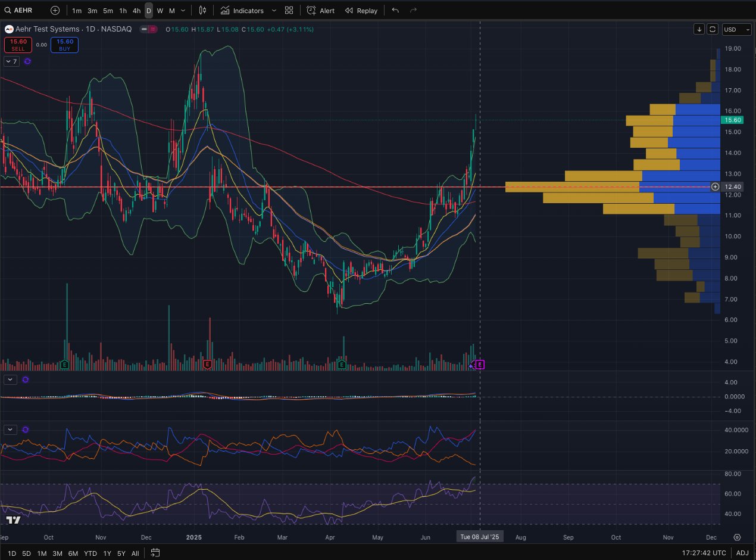Select the YTD date range
The height and width of the screenshot is (560, 756).
pos(90,553)
